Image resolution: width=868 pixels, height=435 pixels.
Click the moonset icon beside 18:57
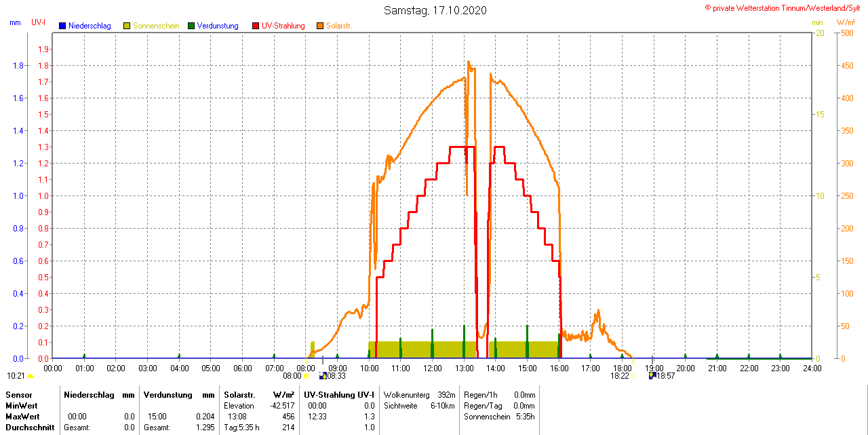652,375
